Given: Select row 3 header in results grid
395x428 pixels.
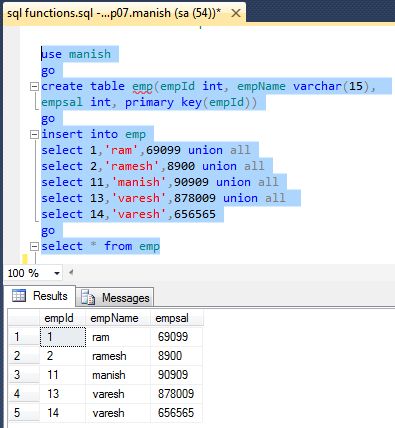Looking at the screenshot, I should point(24,375).
